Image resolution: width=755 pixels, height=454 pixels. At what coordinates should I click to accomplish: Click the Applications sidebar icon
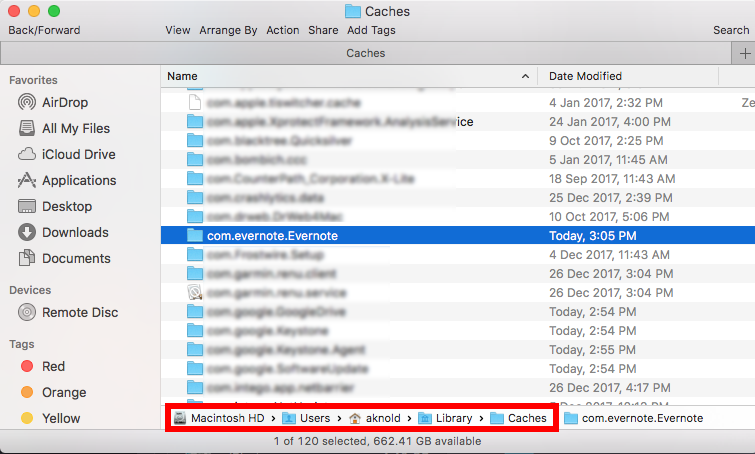pos(27,180)
